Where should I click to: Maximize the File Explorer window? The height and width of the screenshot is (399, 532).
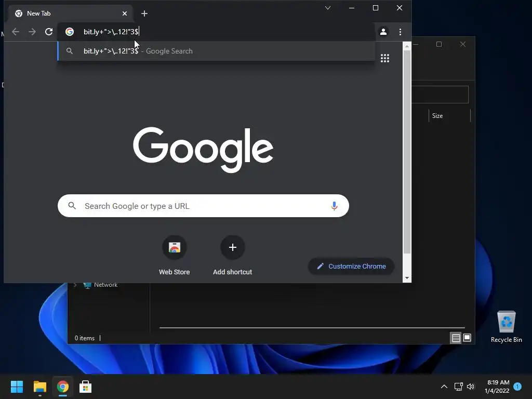tap(439, 44)
